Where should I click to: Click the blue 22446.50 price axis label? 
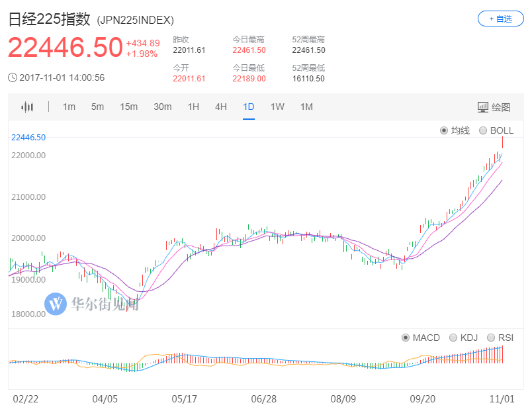click(28, 138)
